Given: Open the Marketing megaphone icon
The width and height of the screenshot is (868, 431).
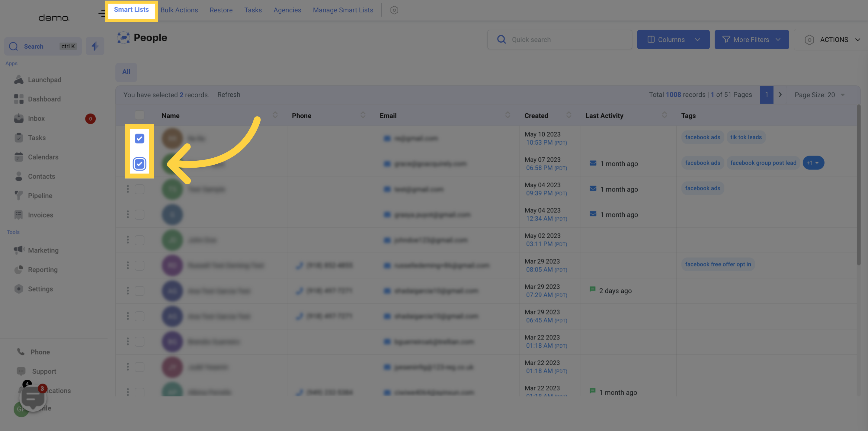Looking at the screenshot, I should 19,250.
